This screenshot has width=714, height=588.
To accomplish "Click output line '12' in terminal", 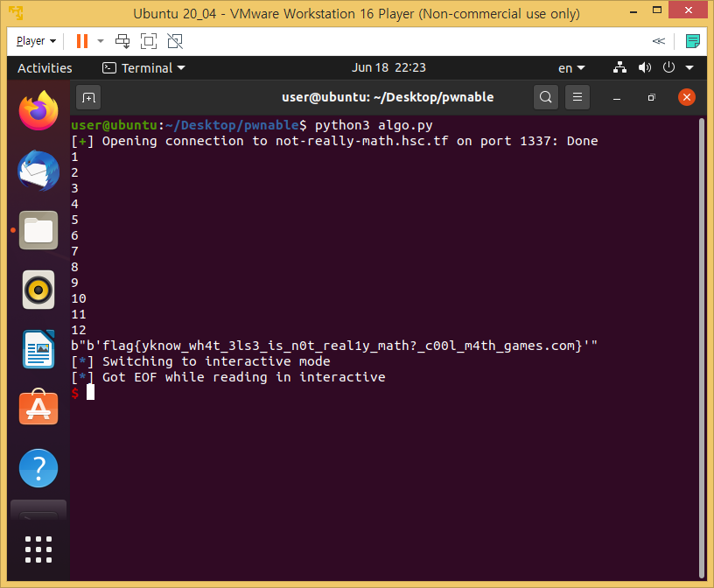I will point(79,330).
